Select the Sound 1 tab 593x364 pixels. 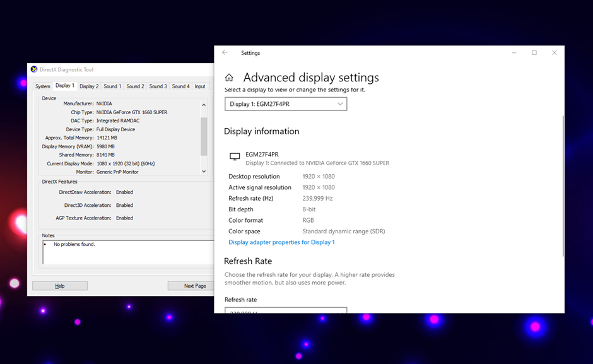[x=112, y=86]
